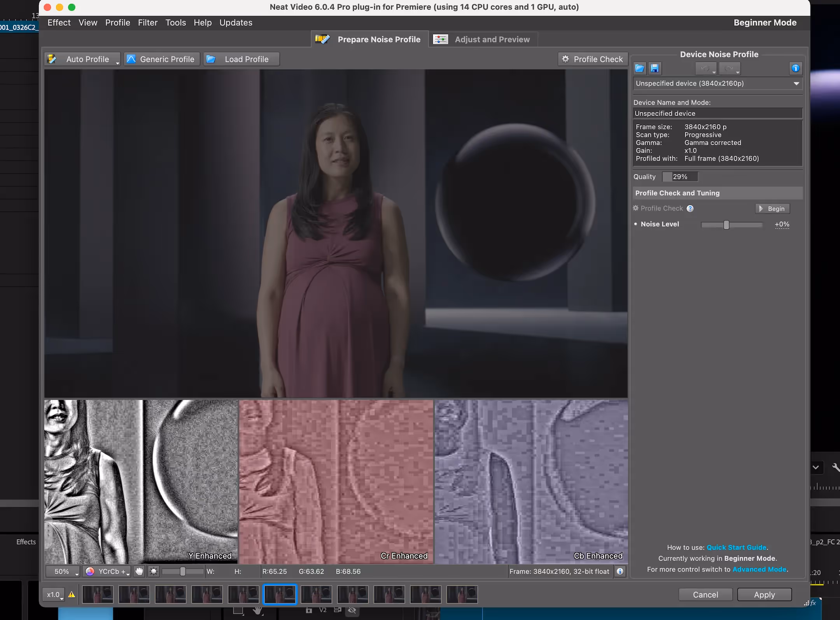This screenshot has height=620, width=840.
Task: Open the 50% zoom level dropdown
Action: pyautogui.click(x=63, y=571)
